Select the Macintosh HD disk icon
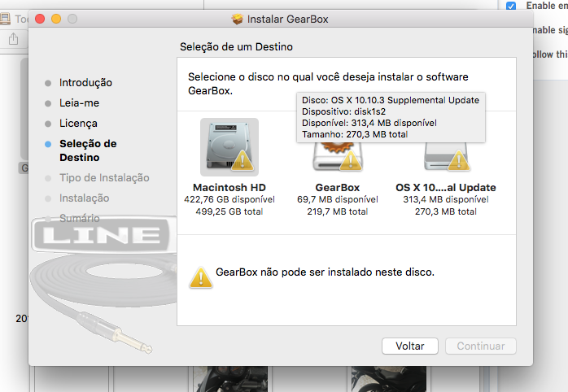 [x=229, y=146]
